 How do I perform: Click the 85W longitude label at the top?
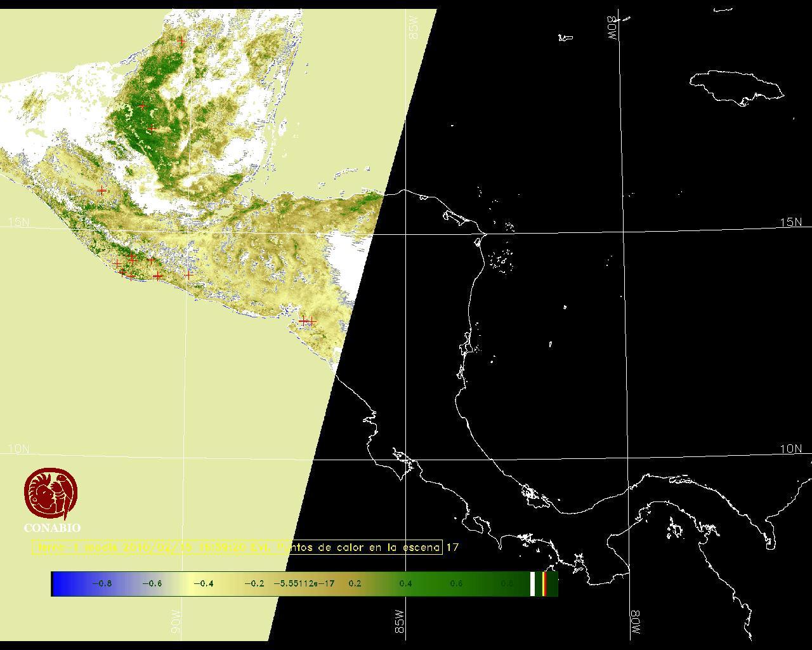click(x=414, y=29)
